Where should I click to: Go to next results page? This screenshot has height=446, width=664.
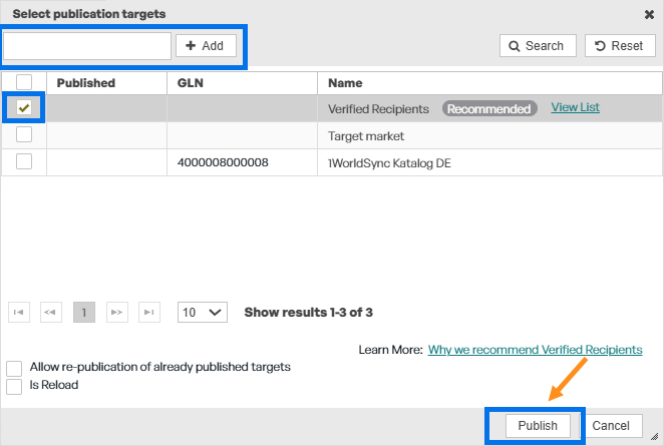click(x=117, y=312)
